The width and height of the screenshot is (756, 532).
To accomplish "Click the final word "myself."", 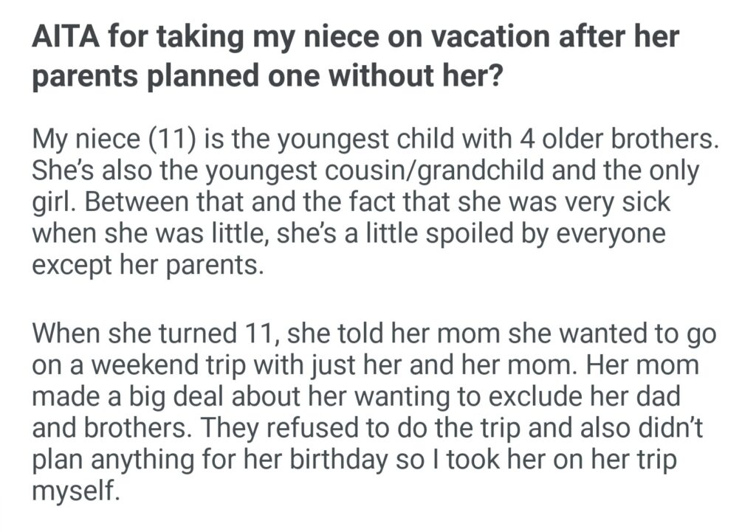I will (75, 491).
